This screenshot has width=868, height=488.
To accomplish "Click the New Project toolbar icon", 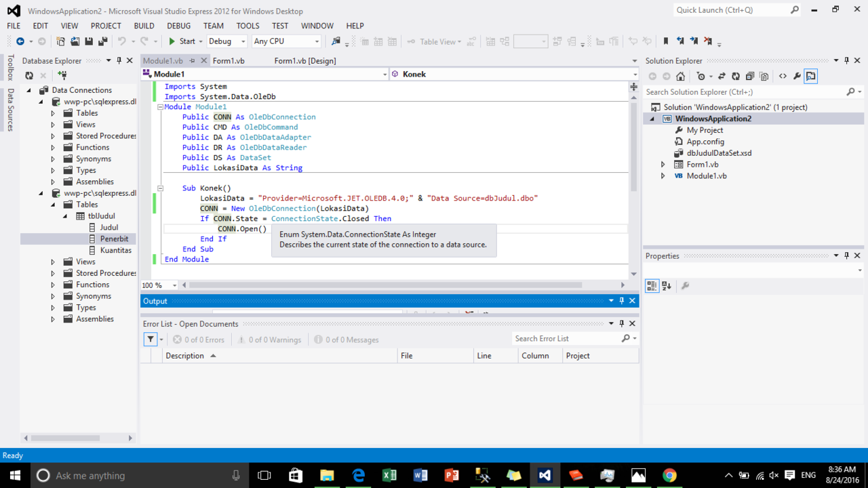I will click(x=60, y=41).
